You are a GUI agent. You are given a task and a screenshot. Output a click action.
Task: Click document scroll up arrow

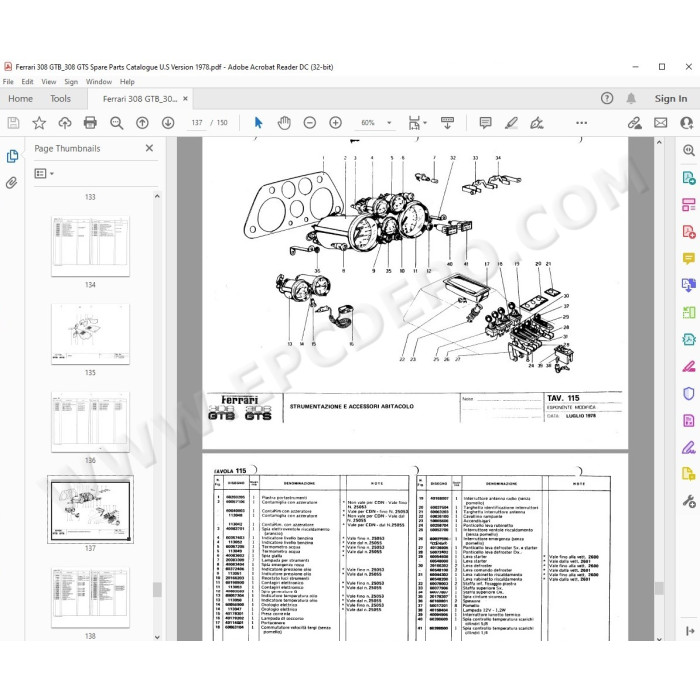(659, 142)
